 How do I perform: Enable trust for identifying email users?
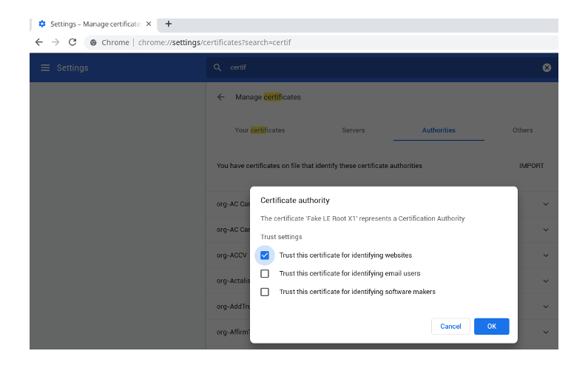tap(265, 274)
